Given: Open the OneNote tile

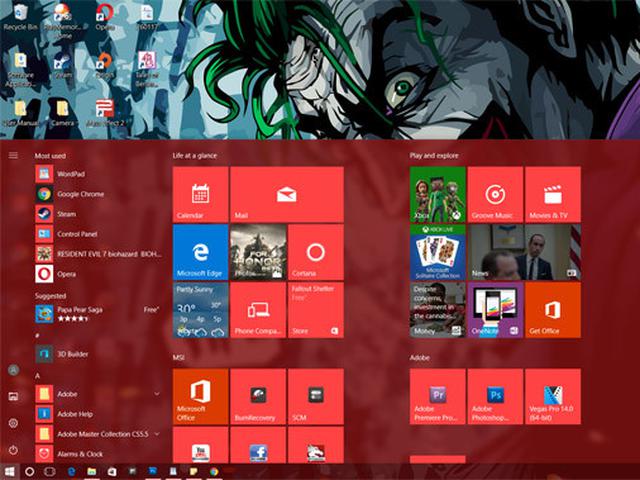Looking at the screenshot, I should point(495,310).
